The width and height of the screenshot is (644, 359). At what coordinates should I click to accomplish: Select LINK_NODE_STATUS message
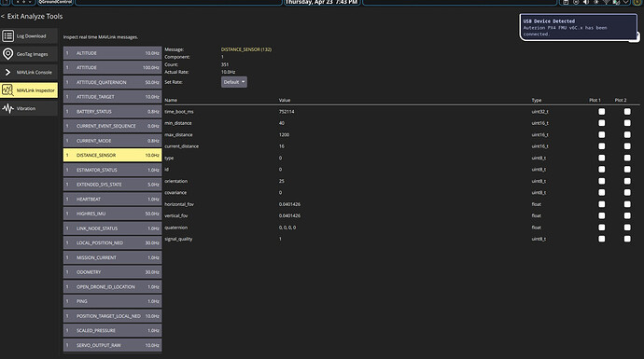pyautogui.click(x=112, y=228)
